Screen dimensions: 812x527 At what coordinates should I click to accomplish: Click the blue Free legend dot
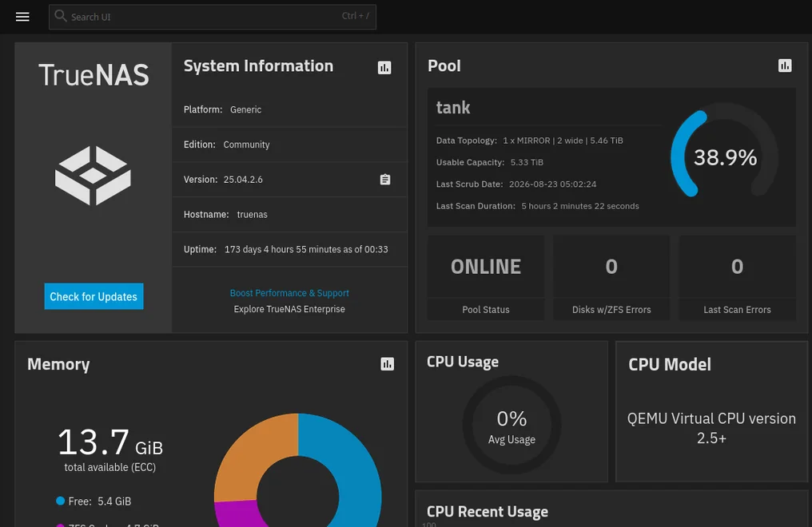click(x=60, y=501)
